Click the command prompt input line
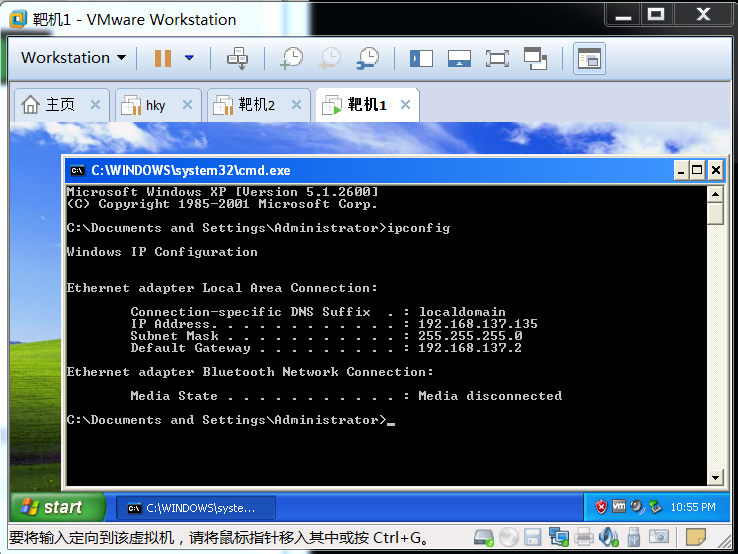 231,420
